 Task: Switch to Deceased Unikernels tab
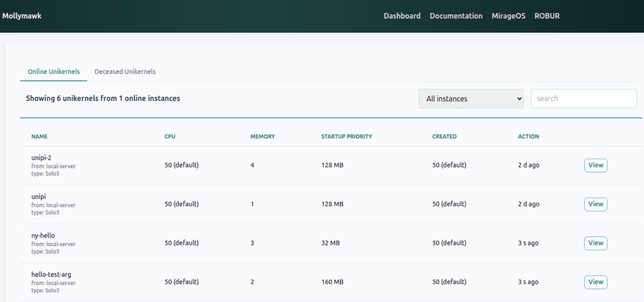click(125, 71)
